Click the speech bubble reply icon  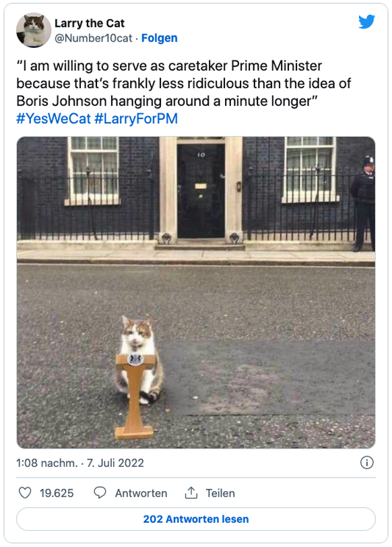100,492
